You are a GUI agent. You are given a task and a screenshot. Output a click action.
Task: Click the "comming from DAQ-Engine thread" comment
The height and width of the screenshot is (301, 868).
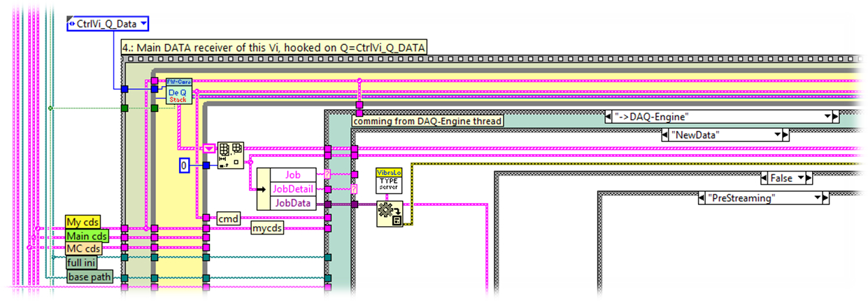click(x=427, y=121)
